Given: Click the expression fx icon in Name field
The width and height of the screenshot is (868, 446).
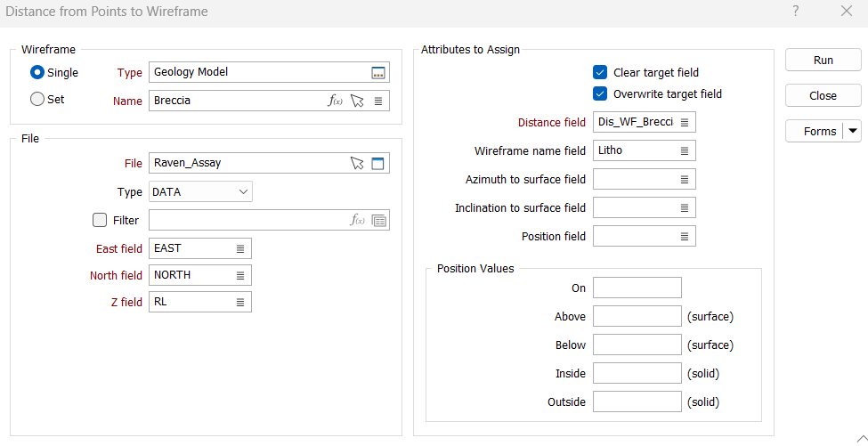Looking at the screenshot, I should pyautogui.click(x=336, y=101).
